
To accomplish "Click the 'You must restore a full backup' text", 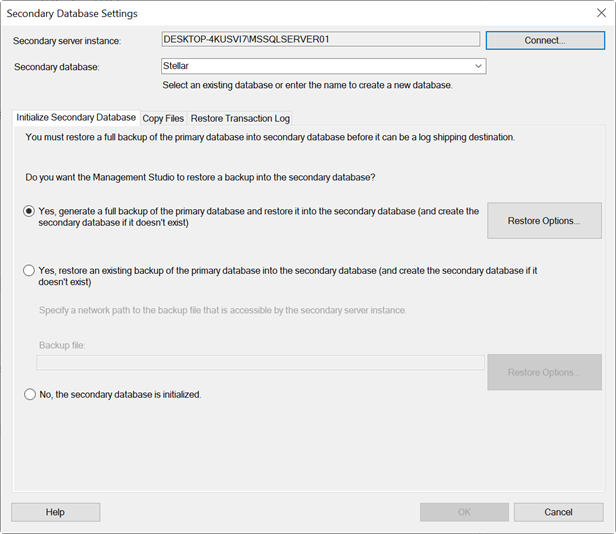I will pos(270,137).
